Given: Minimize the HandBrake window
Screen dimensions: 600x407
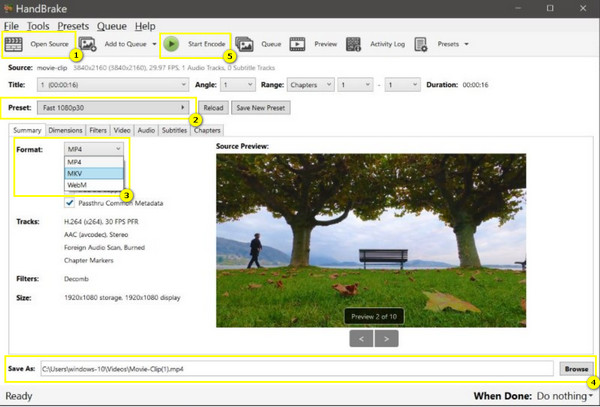Looking at the screenshot, I should point(517,8).
